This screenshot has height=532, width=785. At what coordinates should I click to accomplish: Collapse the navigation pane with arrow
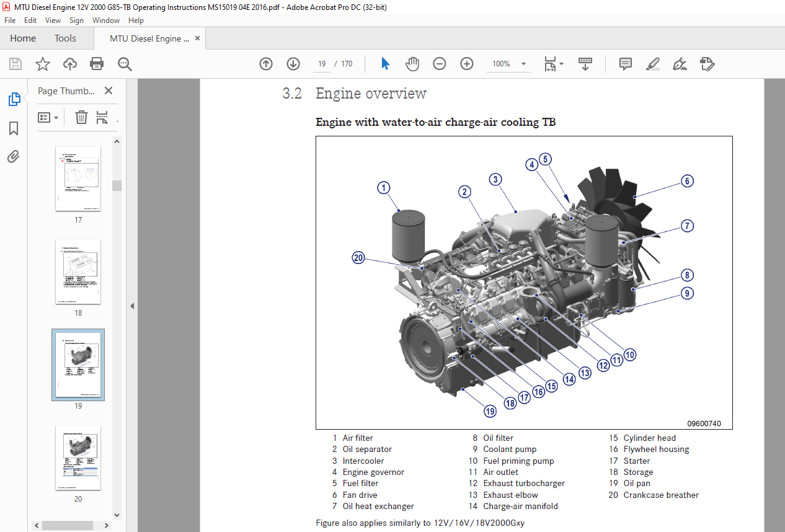131,306
